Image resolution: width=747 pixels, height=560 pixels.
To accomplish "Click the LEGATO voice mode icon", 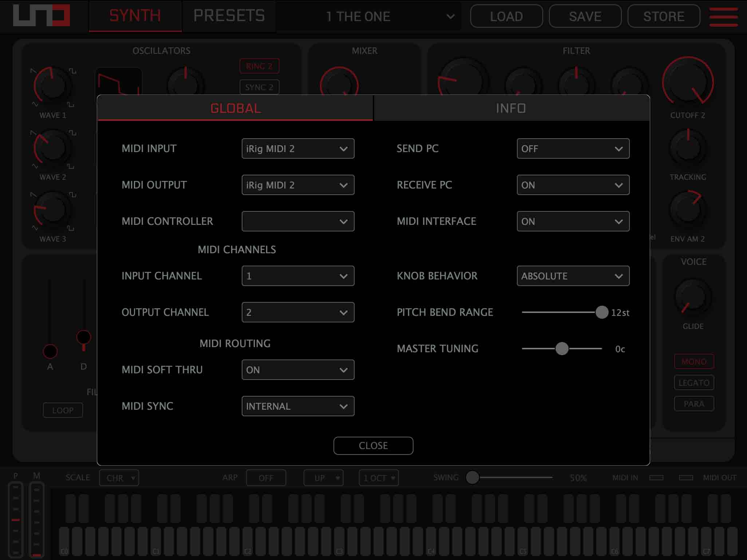I will tap(693, 382).
